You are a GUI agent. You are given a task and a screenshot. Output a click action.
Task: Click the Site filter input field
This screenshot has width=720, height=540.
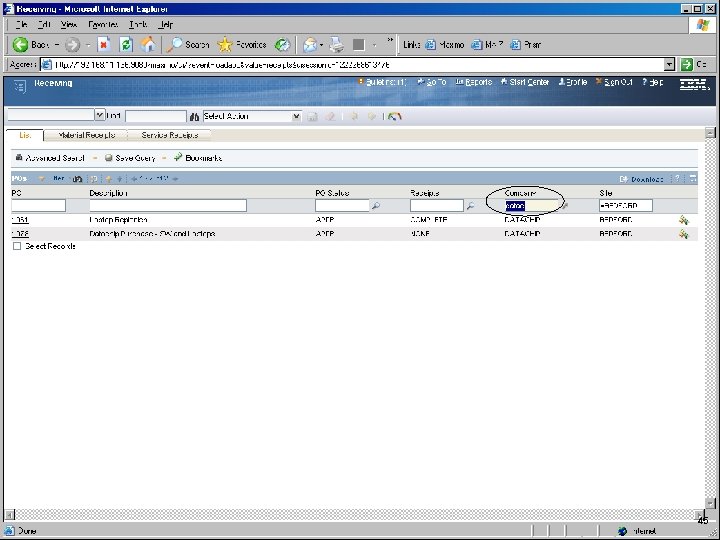click(x=625, y=205)
